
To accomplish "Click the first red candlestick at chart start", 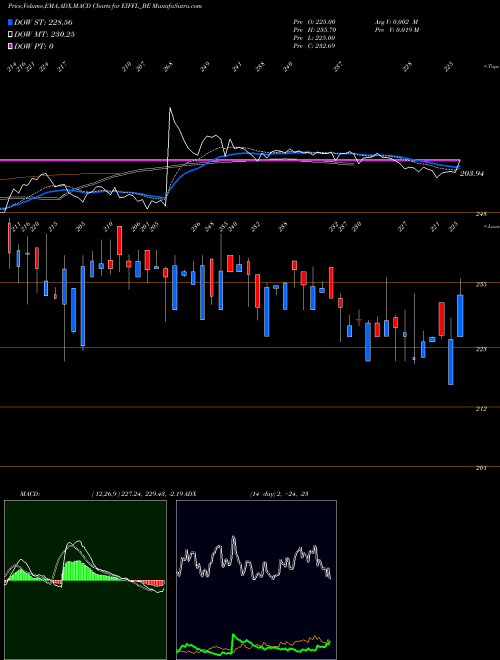I will coord(9,238).
